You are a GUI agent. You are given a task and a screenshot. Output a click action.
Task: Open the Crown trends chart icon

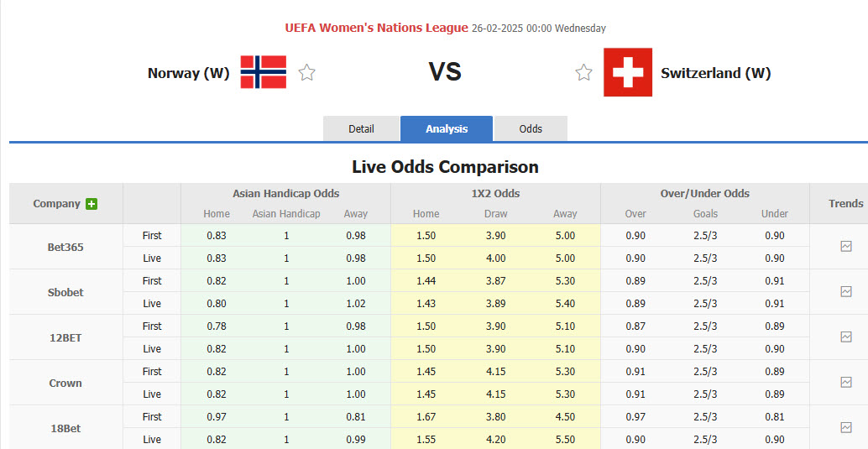click(x=845, y=383)
